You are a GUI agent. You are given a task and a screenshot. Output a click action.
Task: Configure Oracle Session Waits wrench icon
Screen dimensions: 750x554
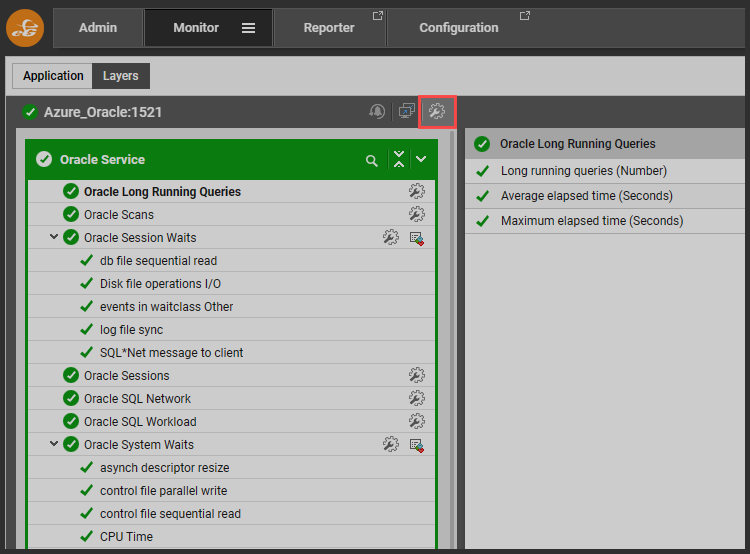(391, 237)
